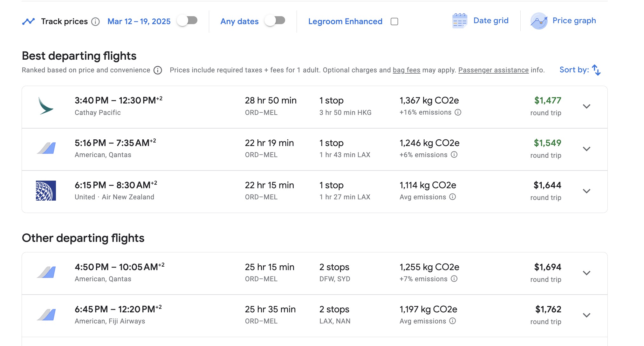Click the Track prices info icon
This screenshot has width=644, height=346.
pos(95,22)
